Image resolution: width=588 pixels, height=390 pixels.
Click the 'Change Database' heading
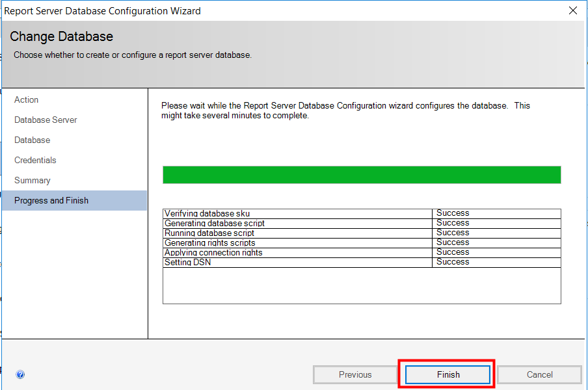(x=62, y=36)
